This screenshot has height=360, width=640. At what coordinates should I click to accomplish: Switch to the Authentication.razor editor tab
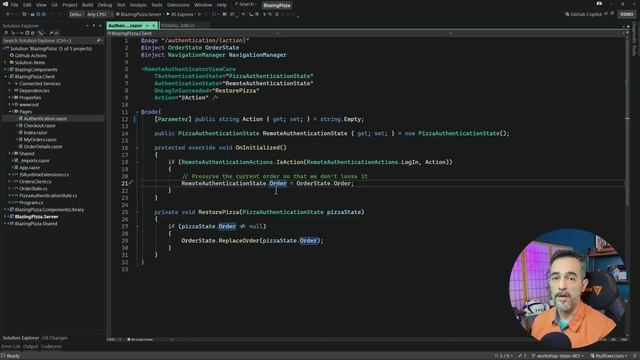tap(125, 25)
